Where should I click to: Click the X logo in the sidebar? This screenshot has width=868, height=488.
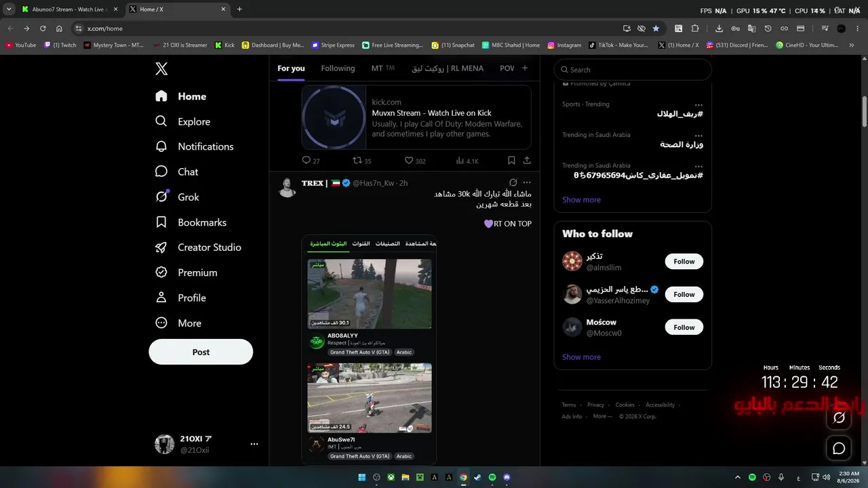point(161,68)
